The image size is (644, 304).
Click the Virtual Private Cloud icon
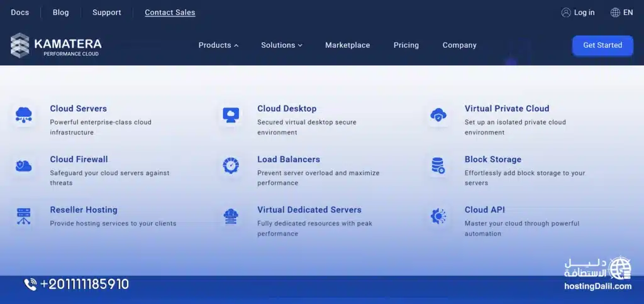[438, 115]
